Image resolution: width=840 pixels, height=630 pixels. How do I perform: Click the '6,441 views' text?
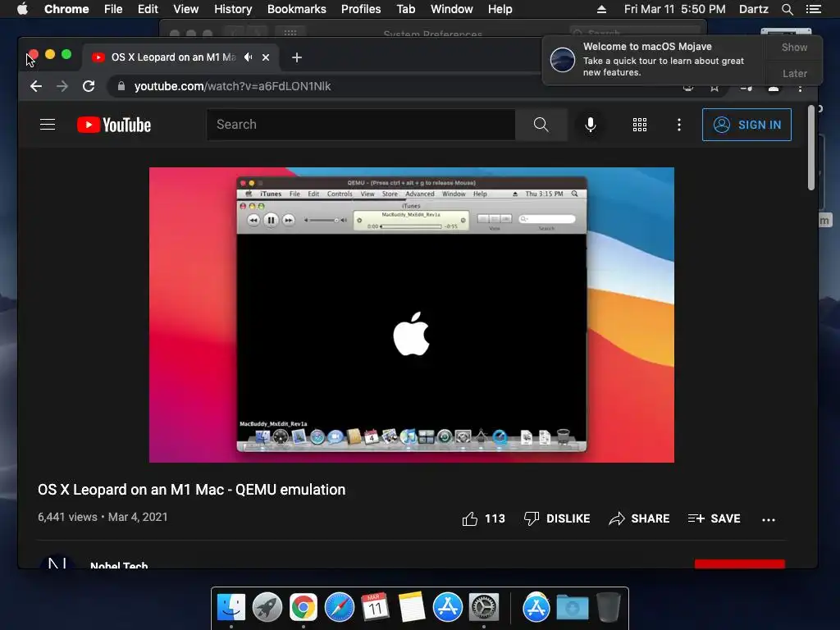[x=67, y=517]
